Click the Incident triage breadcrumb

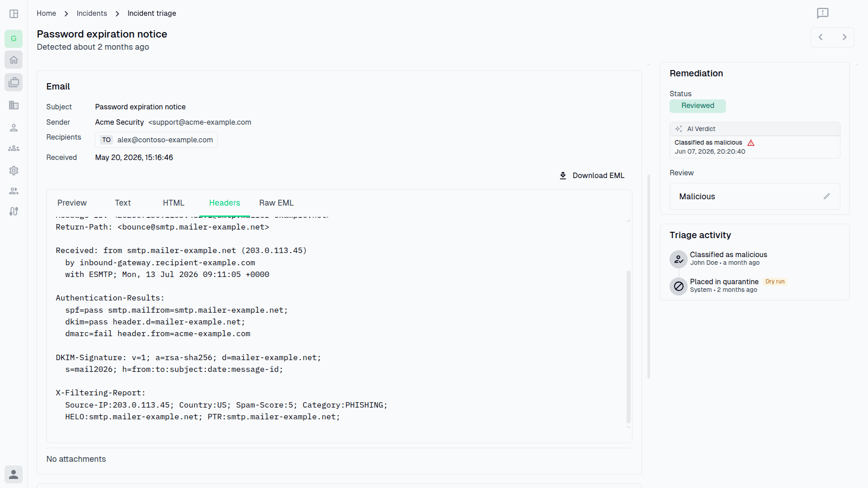point(152,13)
